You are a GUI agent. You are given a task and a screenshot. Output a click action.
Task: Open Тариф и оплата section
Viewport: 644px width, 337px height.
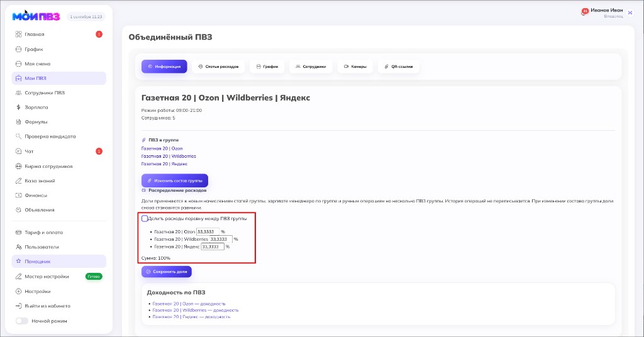click(58, 233)
